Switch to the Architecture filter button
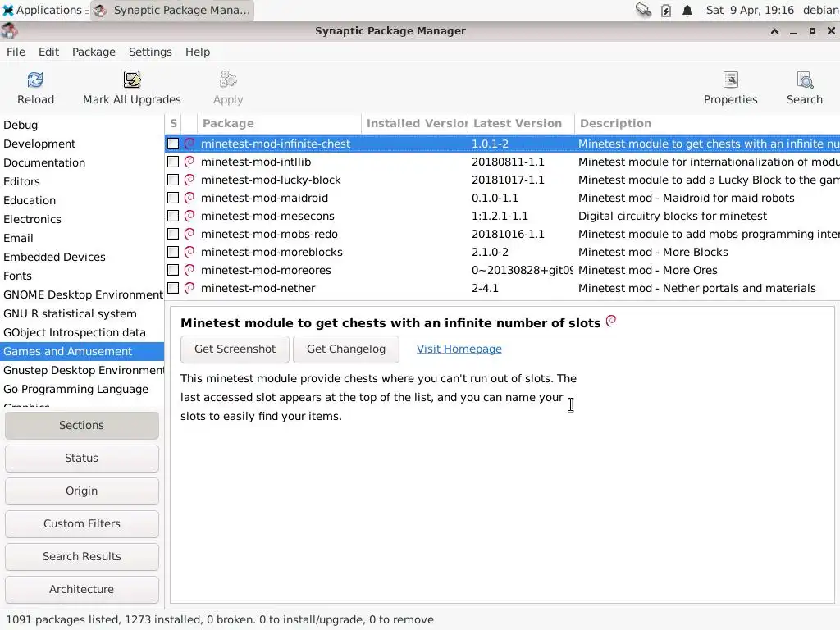Screen dimensions: 840x630 81,589
